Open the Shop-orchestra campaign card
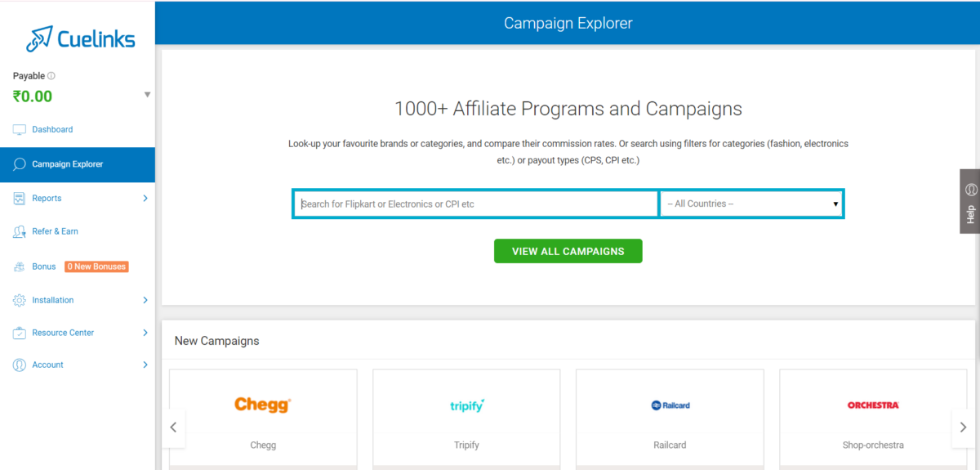Viewport: 980px width, 470px height. (873, 419)
